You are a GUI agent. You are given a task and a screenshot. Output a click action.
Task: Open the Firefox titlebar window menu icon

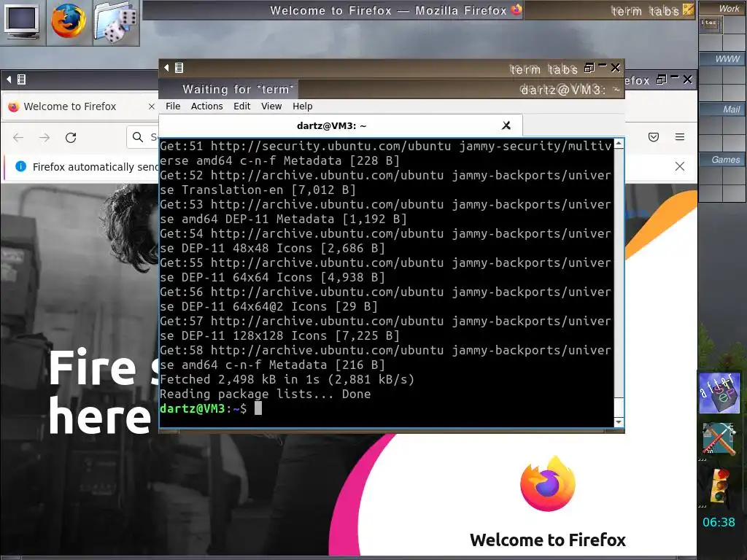point(21,79)
